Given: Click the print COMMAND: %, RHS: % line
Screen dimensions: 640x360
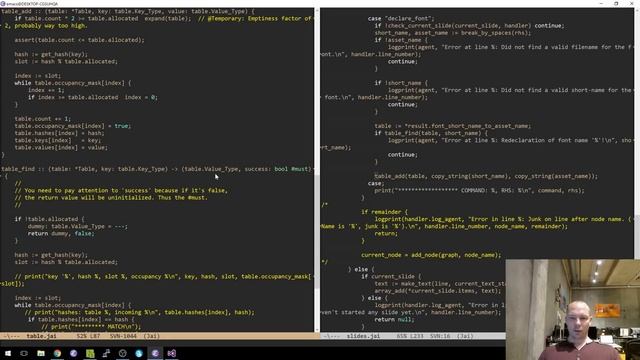Looking at the screenshot, I should coord(479,190).
